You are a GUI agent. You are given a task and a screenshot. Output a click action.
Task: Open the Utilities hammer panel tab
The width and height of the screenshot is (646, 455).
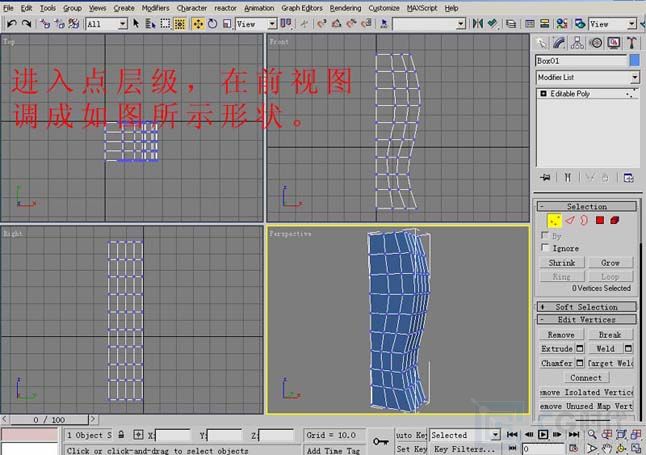tap(631, 43)
